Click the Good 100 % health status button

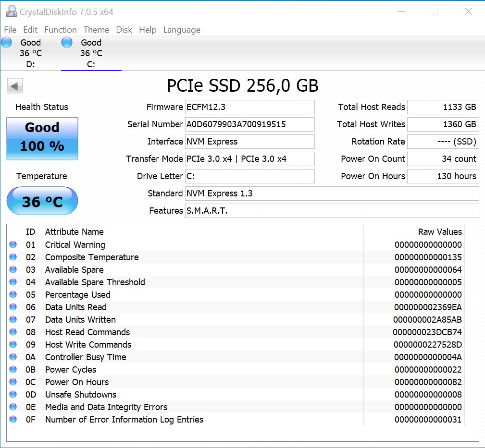click(x=42, y=138)
